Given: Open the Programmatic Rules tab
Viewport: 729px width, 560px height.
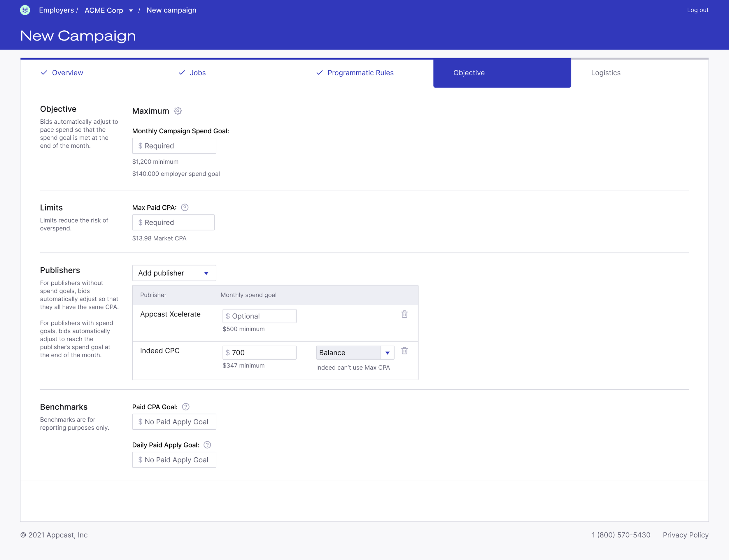Looking at the screenshot, I should pyautogui.click(x=360, y=73).
